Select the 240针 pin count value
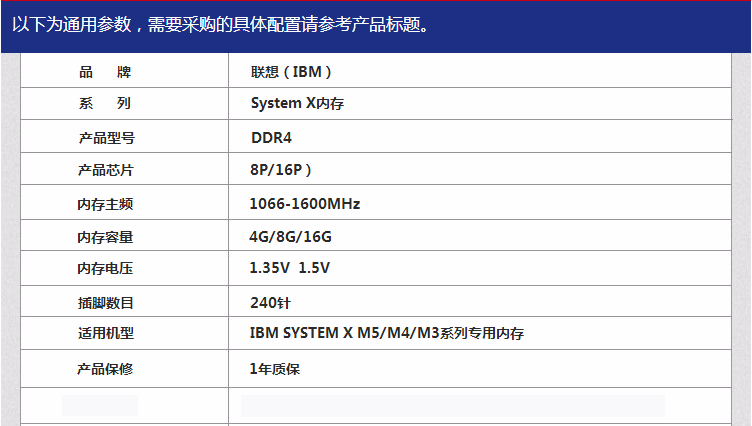This screenshot has width=752, height=426. [270, 302]
